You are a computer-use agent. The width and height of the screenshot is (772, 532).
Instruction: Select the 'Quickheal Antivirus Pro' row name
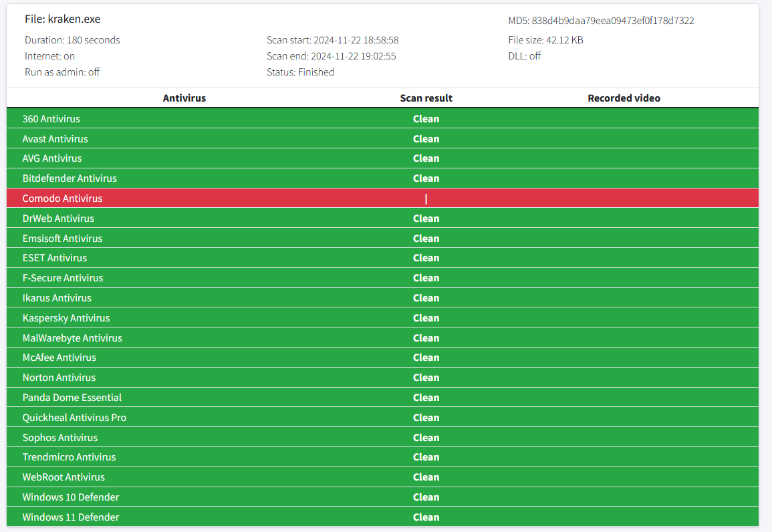coord(74,417)
